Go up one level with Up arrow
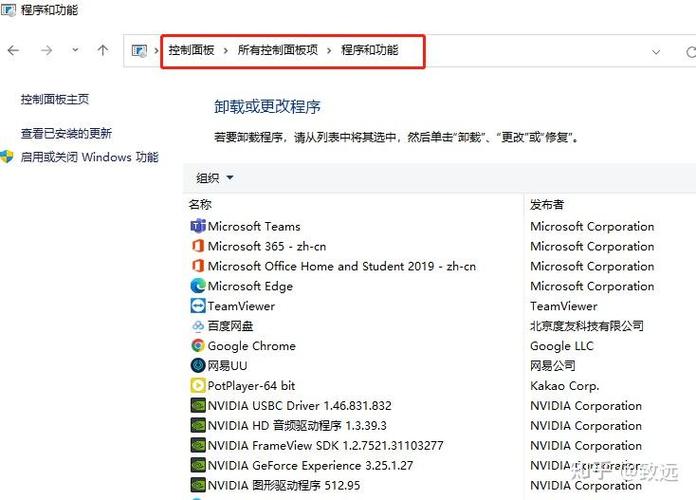 tap(103, 50)
